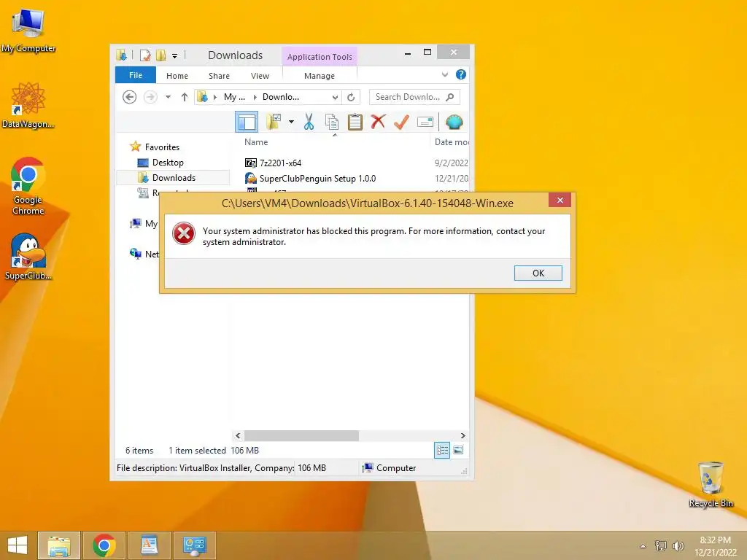Open the Share ribbon tab
Viewport: 747px width, 560px height.
pos(219,76)
